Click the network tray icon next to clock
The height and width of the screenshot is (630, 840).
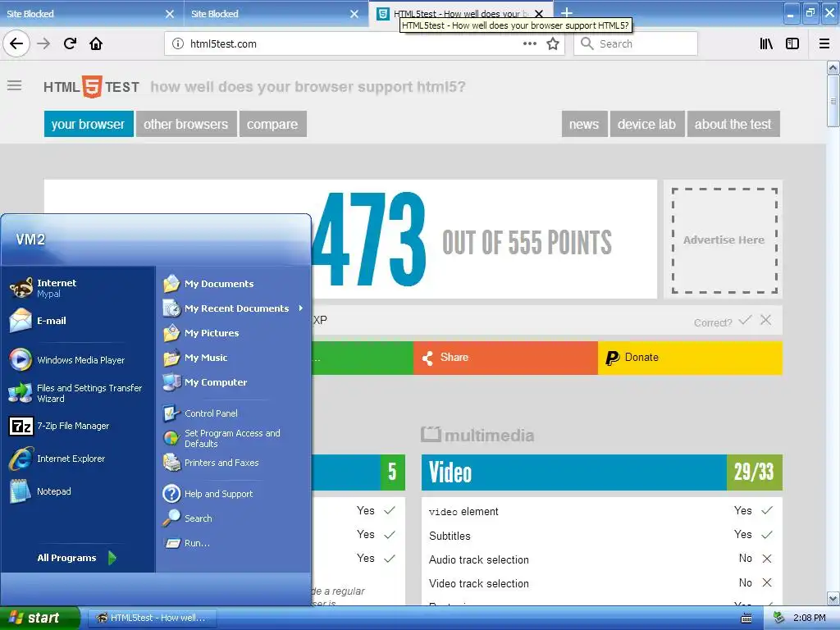tap(779, 618)
